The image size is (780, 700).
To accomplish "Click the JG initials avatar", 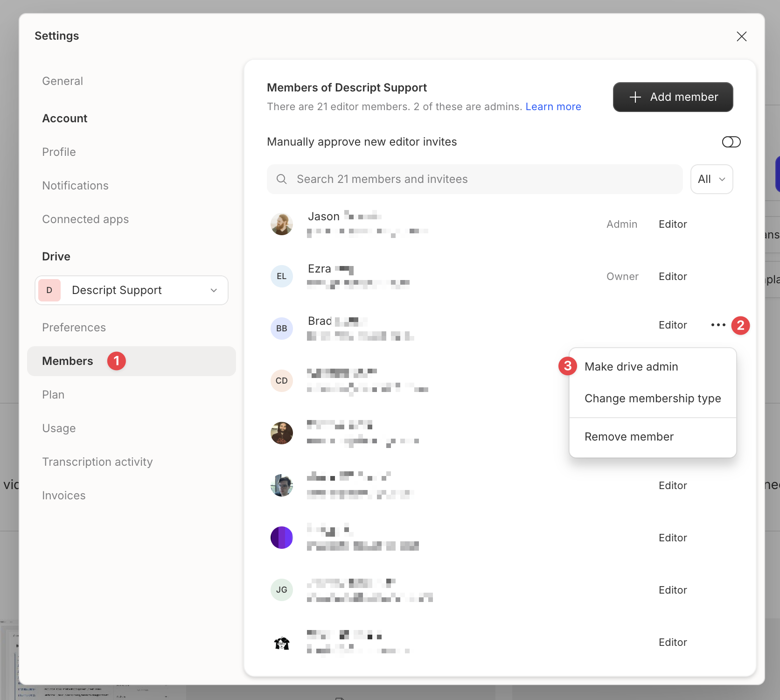I will [x=282, y=590].
